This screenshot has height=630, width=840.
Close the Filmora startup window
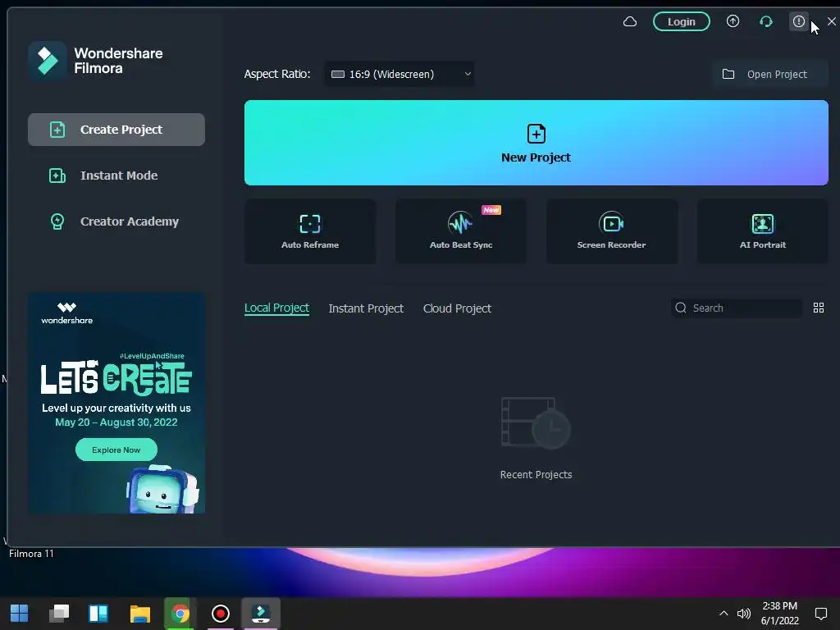[832, 21]
